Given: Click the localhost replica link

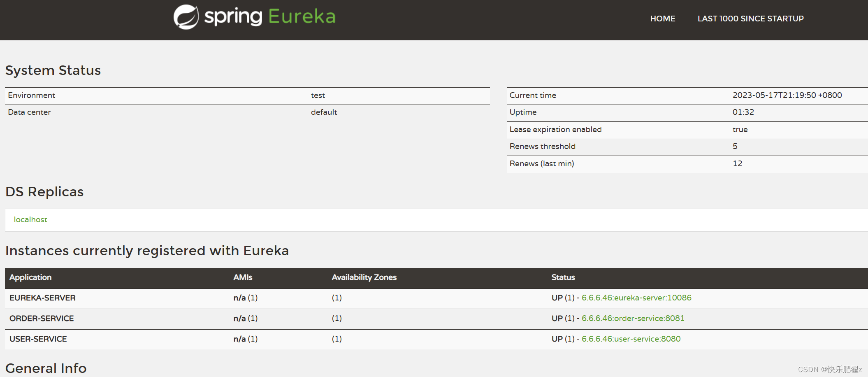Looking at the screenshot, I should 30,219.
